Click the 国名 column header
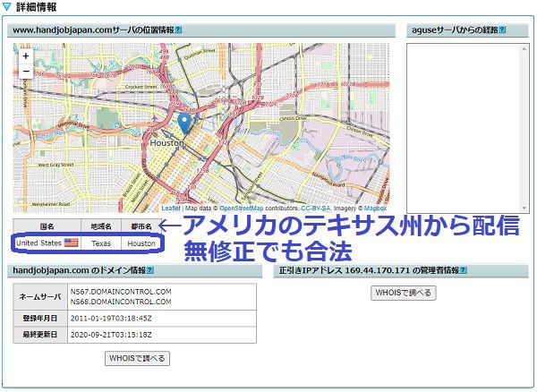Image resolution: width=537 pixels, height=392 pixels. click(47, 226)
